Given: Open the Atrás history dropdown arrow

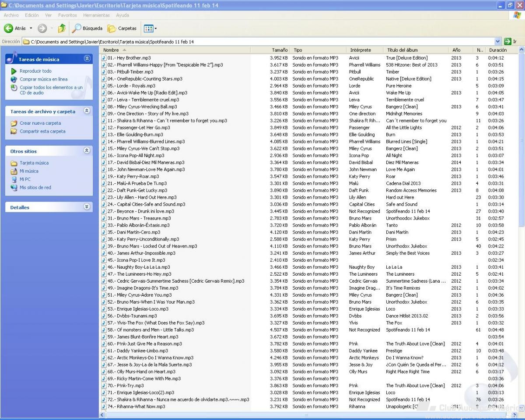Looking at the screenshot, I should tap(31, 28).
